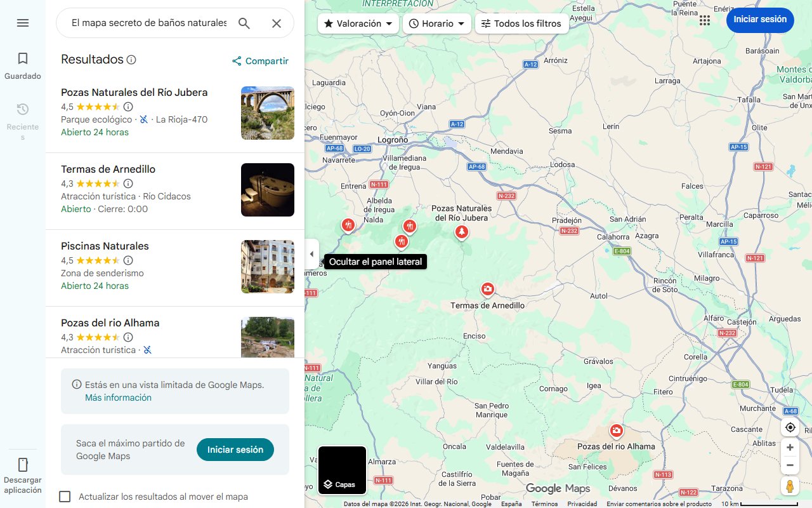Center the map using the my-location icon

point(790,427)
